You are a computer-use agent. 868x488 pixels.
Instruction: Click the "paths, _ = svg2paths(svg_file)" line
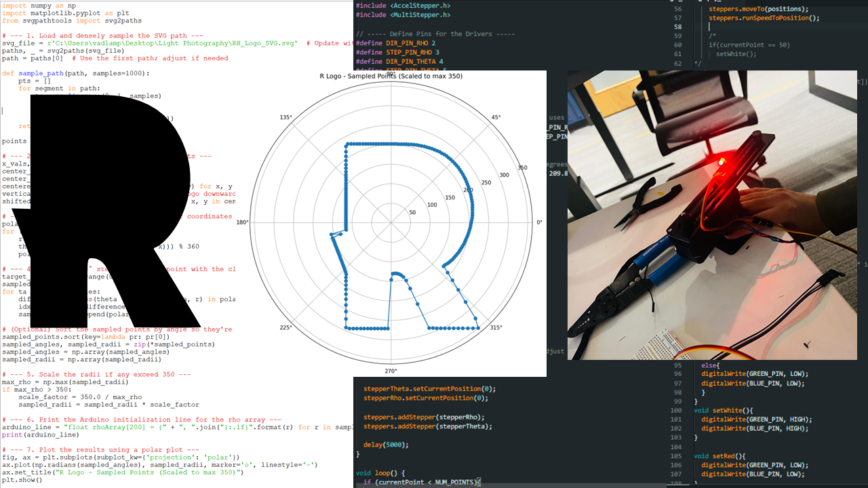tap(63, 51)
